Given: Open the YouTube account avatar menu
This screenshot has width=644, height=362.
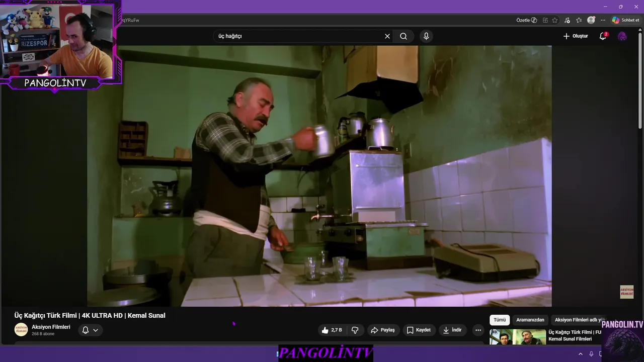Looking at the screenshot, I should [x=622, y=36].
